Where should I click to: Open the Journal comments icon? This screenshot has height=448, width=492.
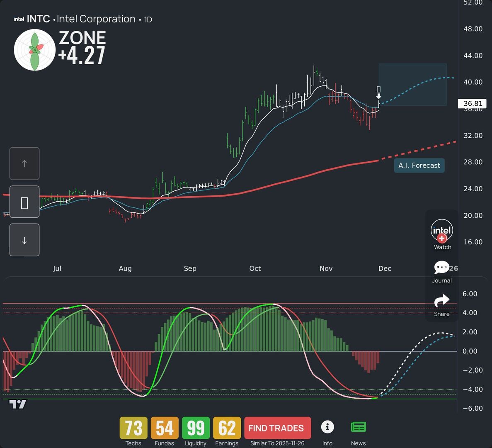coord(441,268)
